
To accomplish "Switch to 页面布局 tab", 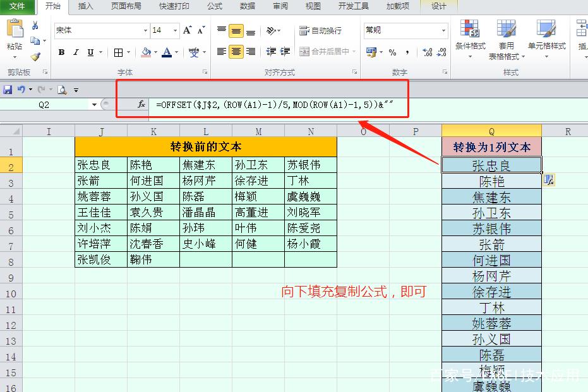I will pos(126,6).
